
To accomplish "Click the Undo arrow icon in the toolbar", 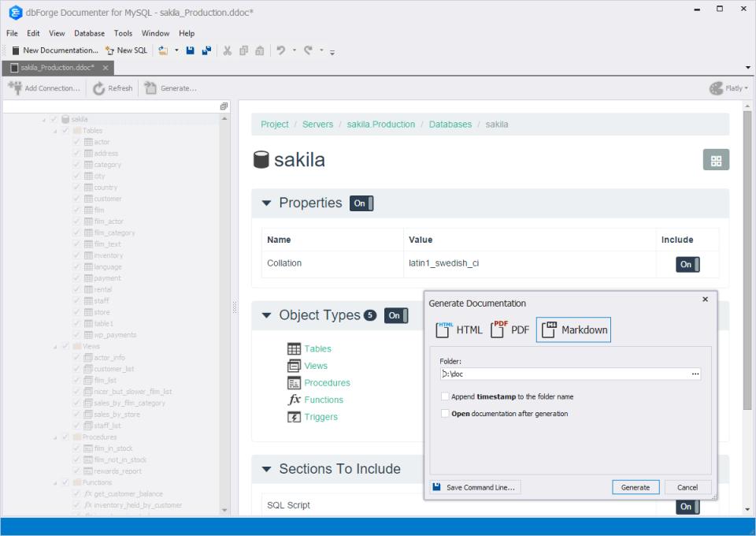I will 282,50.
